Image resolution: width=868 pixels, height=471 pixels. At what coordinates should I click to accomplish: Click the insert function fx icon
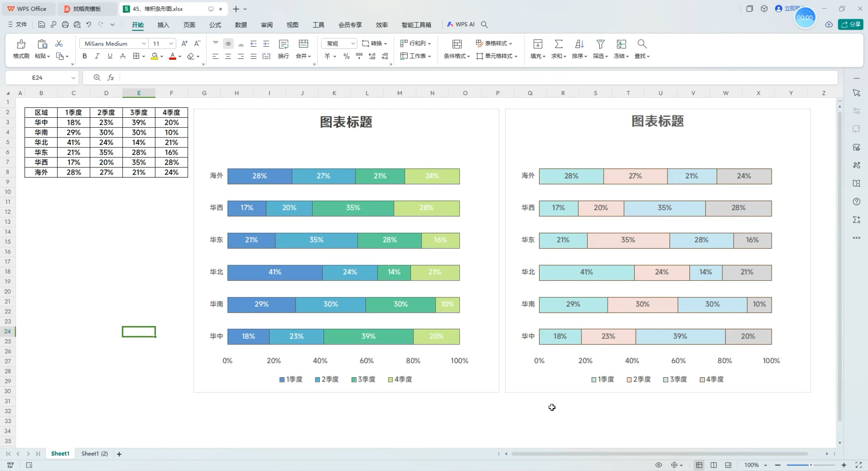pyautogui.click(x=111, y=78)
